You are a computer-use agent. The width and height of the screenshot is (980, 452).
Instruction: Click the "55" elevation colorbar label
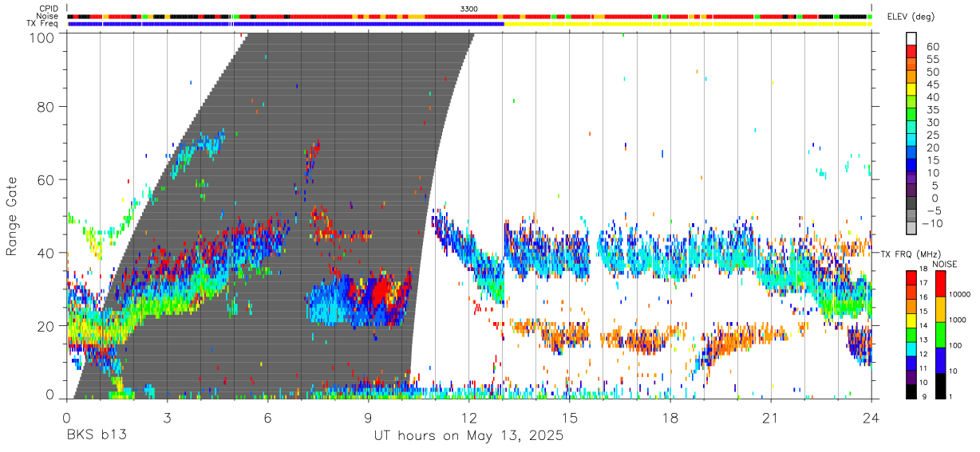point(934,59)
